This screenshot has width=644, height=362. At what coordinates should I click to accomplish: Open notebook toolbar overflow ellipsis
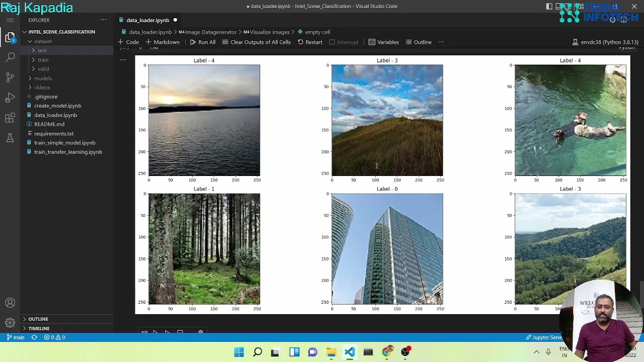click(x=441, y=42)
